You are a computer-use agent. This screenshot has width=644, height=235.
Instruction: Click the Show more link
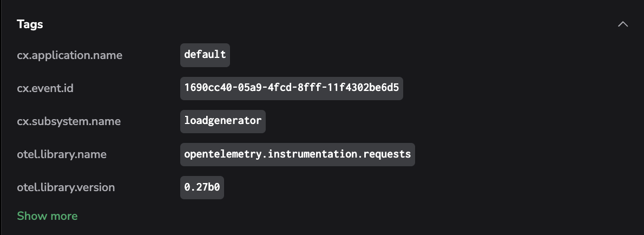coord(47,216)
